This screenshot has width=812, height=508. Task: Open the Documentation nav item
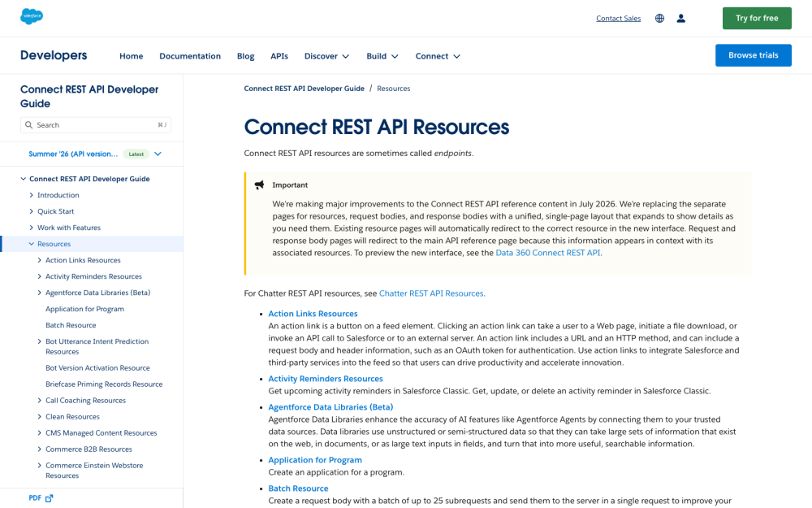[x=190, y=56]
